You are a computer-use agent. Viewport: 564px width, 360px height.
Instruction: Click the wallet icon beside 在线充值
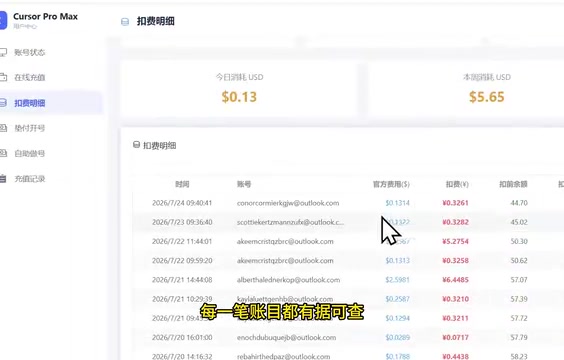(3, 77)
